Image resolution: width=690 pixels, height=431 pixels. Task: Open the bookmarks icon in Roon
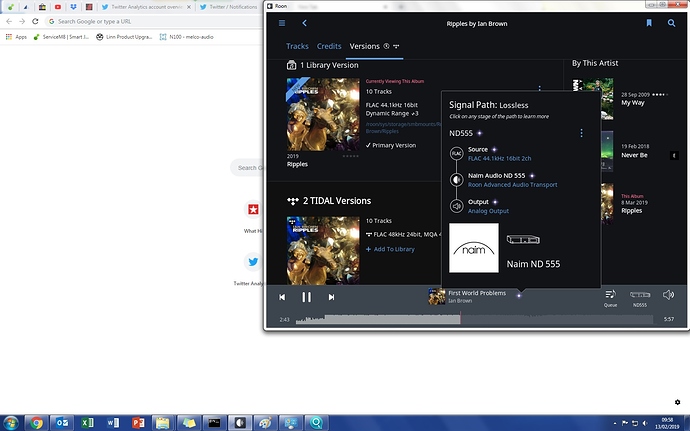click(x=649, y=23)
